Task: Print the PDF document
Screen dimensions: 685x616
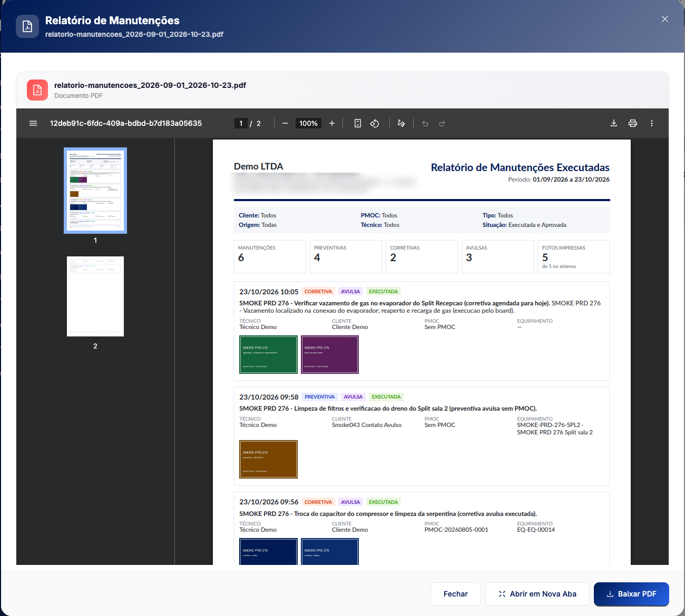Action: coord(633,123)
